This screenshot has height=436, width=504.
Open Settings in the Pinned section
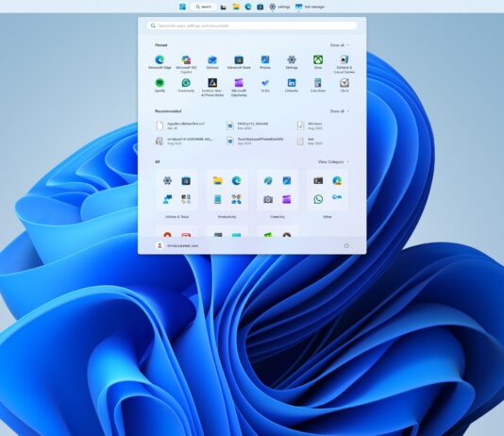click(x=292, y=62)
